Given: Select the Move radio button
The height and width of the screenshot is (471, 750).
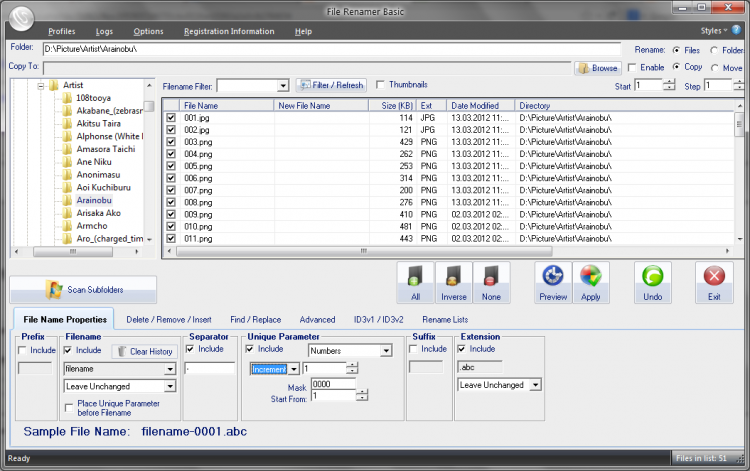Looking at the screenshot, I should tap(713, 67).
